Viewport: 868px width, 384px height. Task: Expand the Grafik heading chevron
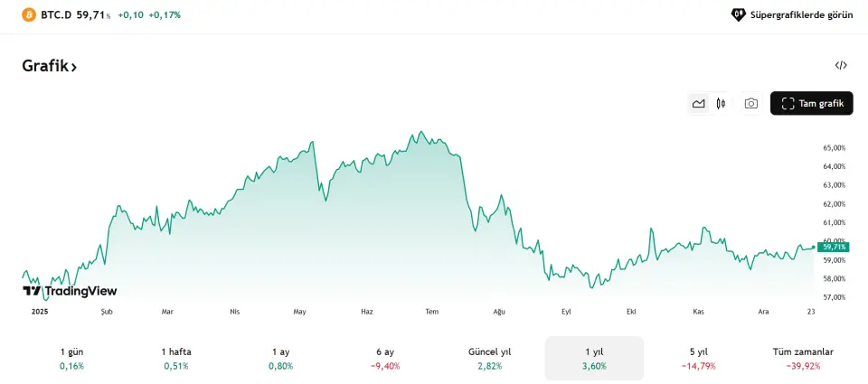click(74, 67)
